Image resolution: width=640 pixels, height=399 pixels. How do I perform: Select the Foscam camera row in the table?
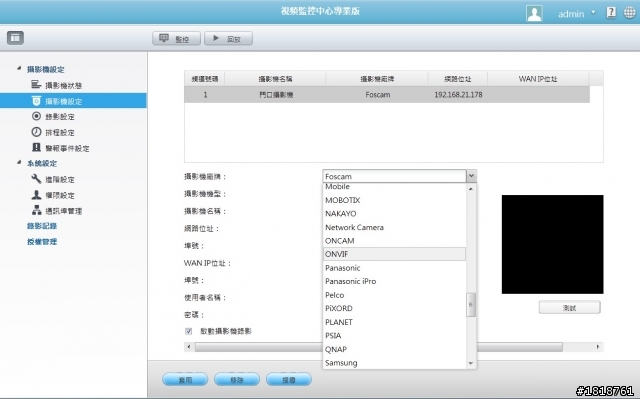point(387,95)
